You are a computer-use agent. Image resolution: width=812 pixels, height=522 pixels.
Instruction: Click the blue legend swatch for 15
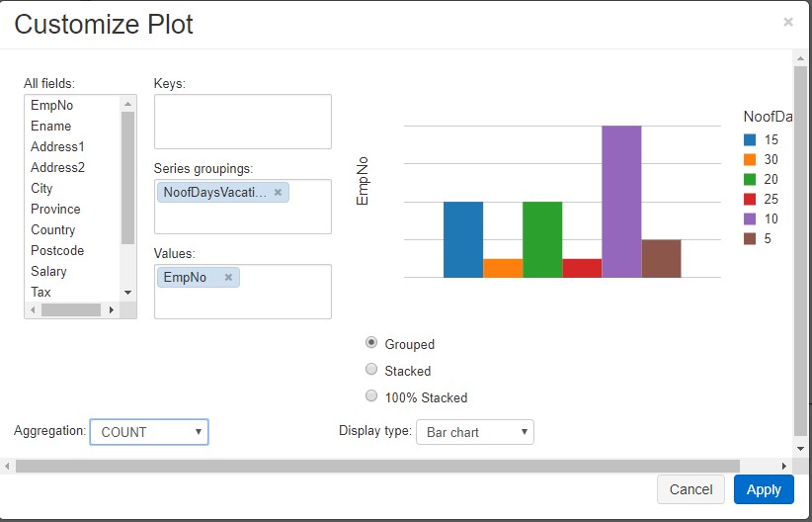click(750, 139)
